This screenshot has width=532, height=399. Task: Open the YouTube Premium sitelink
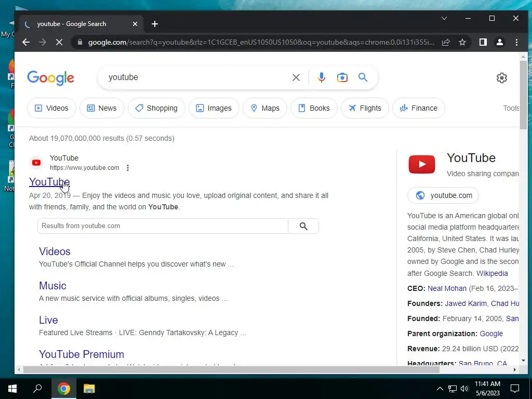pos(82,354)
